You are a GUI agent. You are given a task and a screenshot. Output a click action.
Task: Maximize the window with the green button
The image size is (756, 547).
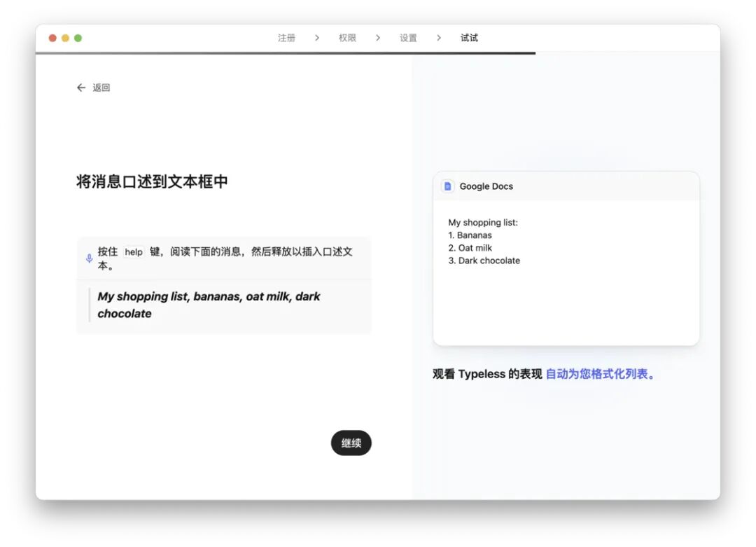pos(78,38)
